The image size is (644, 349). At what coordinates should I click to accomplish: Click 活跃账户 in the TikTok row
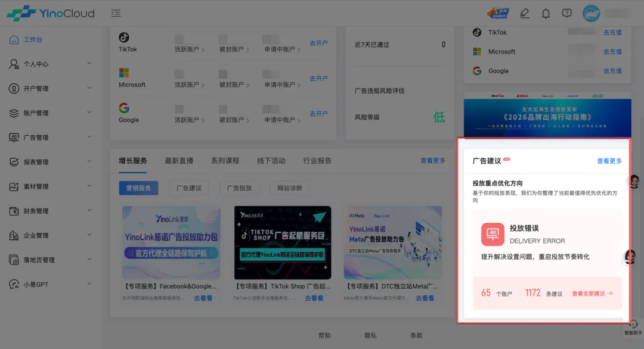tap(189, 49)
